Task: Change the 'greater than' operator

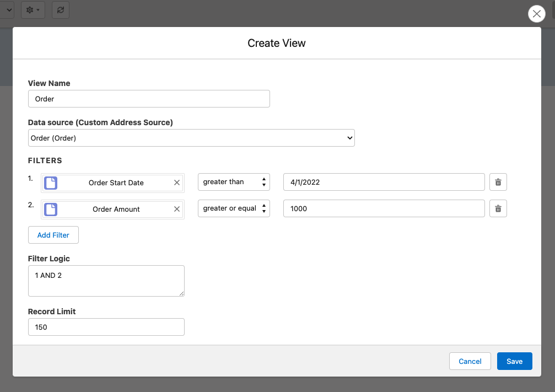Action: pyautogui.click(x=234, y=182)
